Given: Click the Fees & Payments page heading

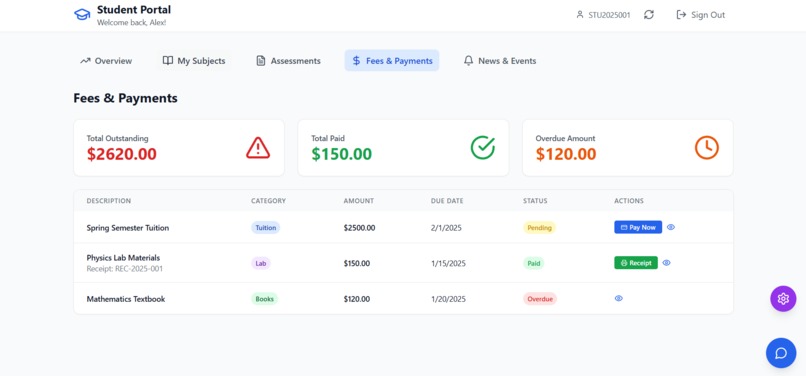Looking at the screenshot, I should point(125,98).
